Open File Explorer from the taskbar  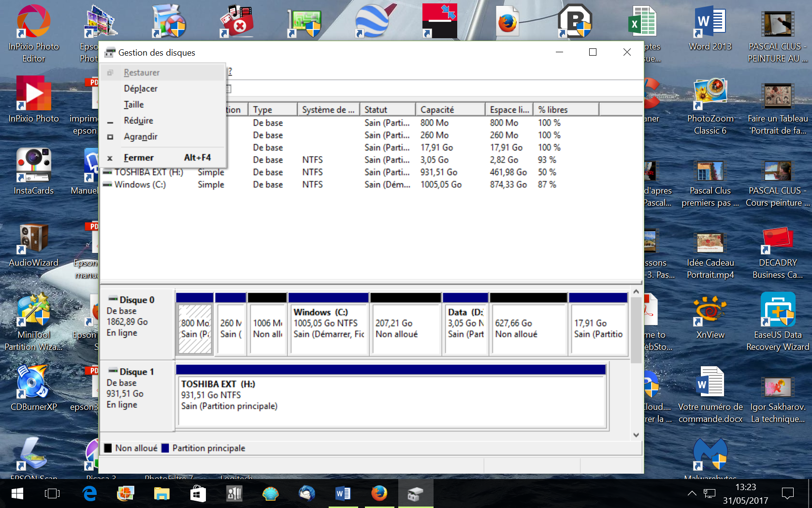point(161,493)
